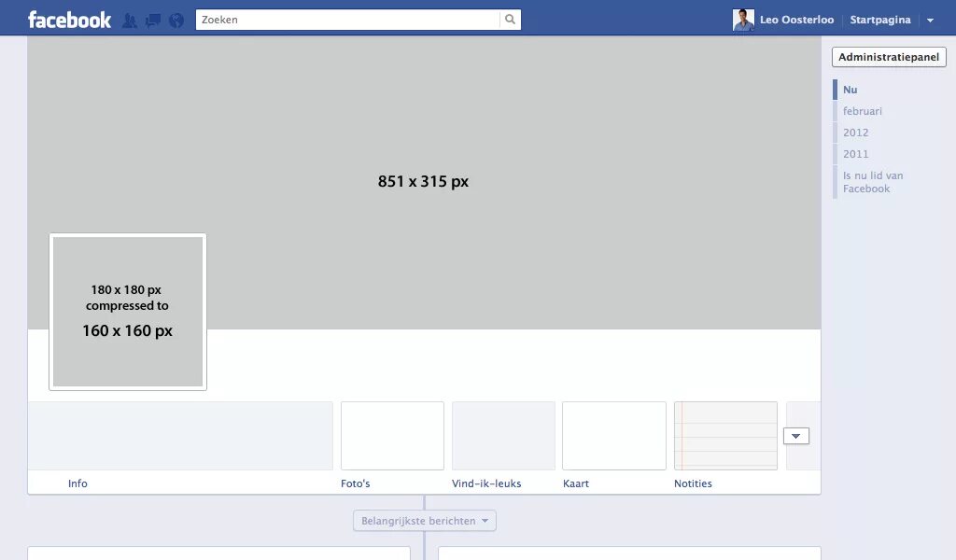Select the Info app box

point(182,436)
